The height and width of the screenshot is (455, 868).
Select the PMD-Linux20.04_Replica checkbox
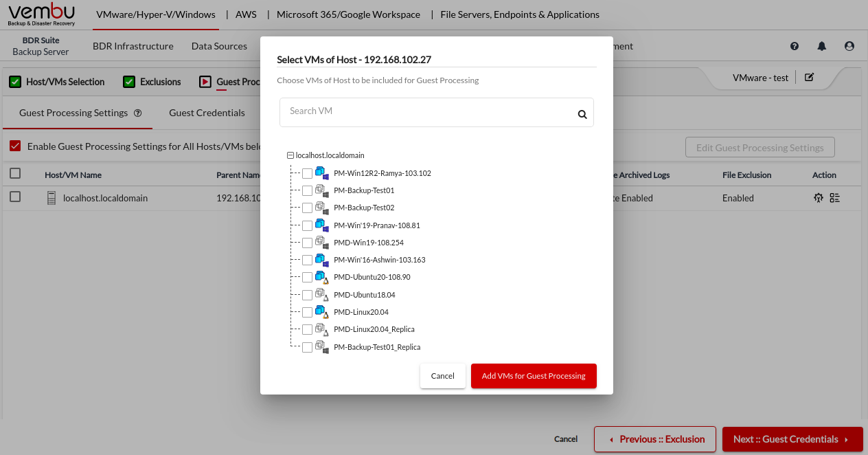coord(307,329)
